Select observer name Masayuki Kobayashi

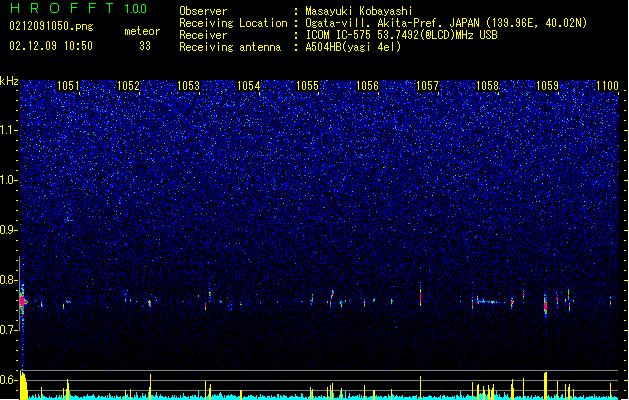click(x=359, y=11)
